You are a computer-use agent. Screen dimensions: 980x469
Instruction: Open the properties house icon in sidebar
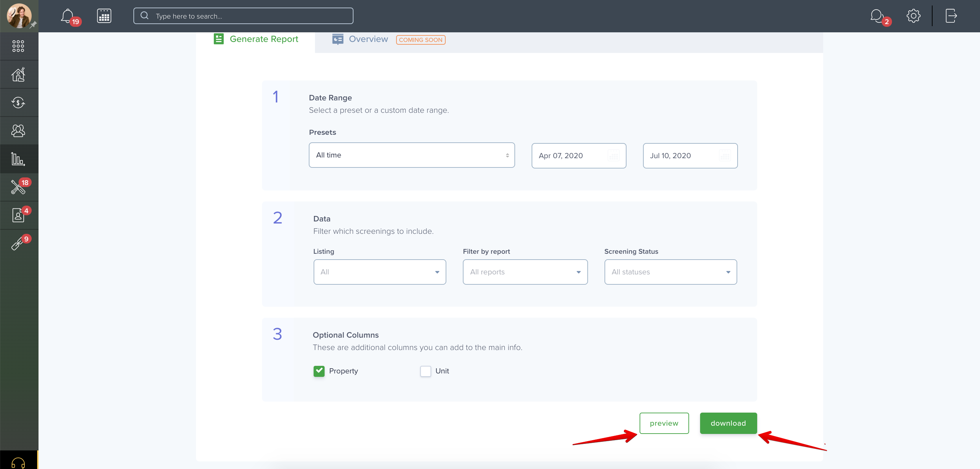coord(18,74)
